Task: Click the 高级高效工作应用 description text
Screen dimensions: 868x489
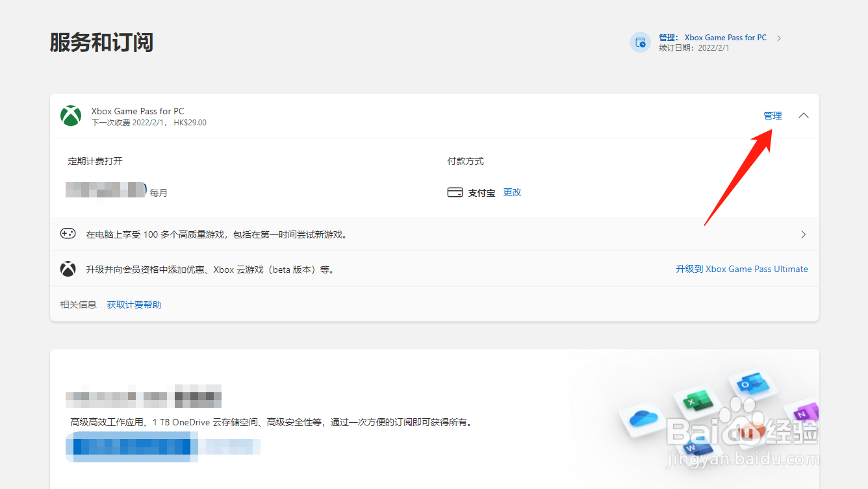Action: pos(270,422)
